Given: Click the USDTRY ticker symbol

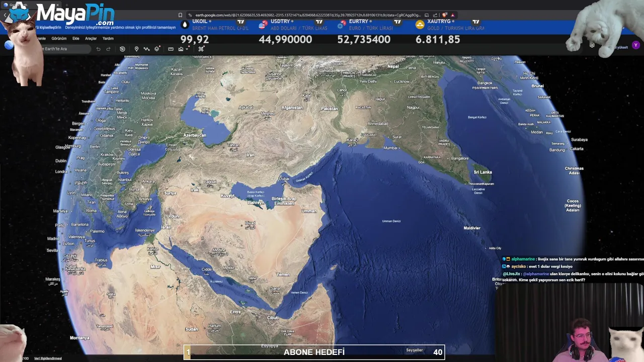Looking at the screenshot, I should (x=280, y=22).
